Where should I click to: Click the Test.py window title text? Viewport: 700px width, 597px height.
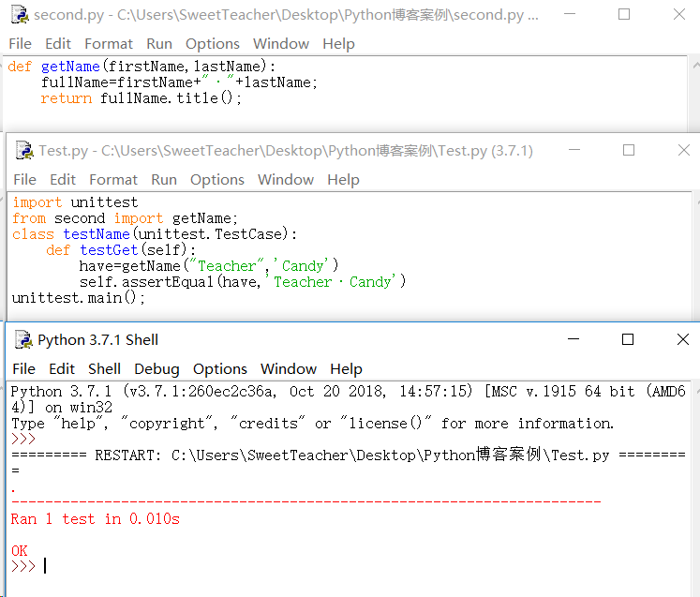pyautogui.click(x=286, y=151)
